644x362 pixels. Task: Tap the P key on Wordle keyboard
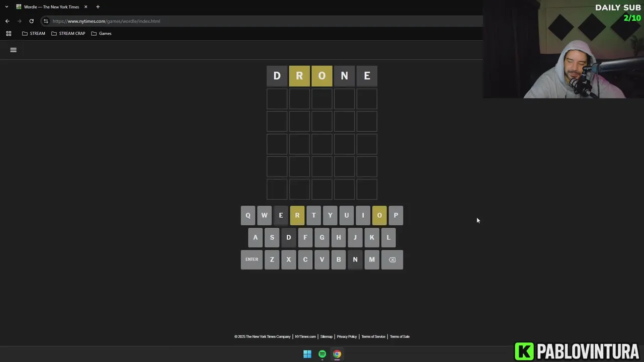coord(396,215)
